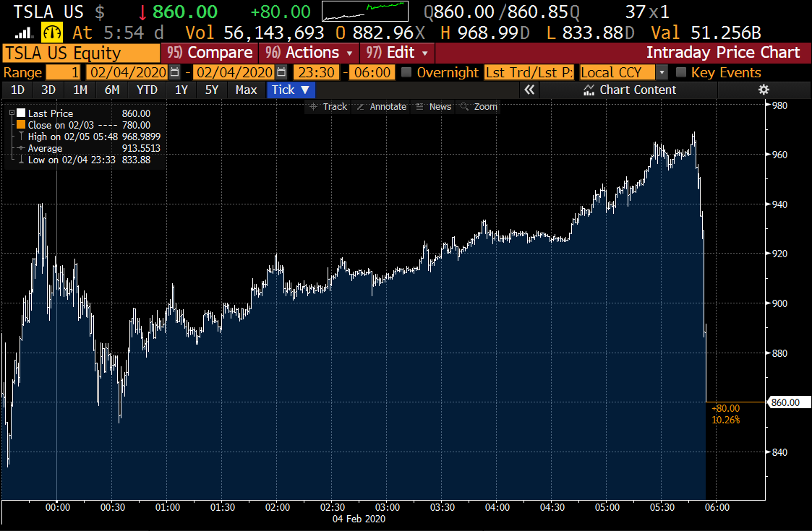Click the O 882.96X open value
812x531 pixels.
tap(380, 33)
